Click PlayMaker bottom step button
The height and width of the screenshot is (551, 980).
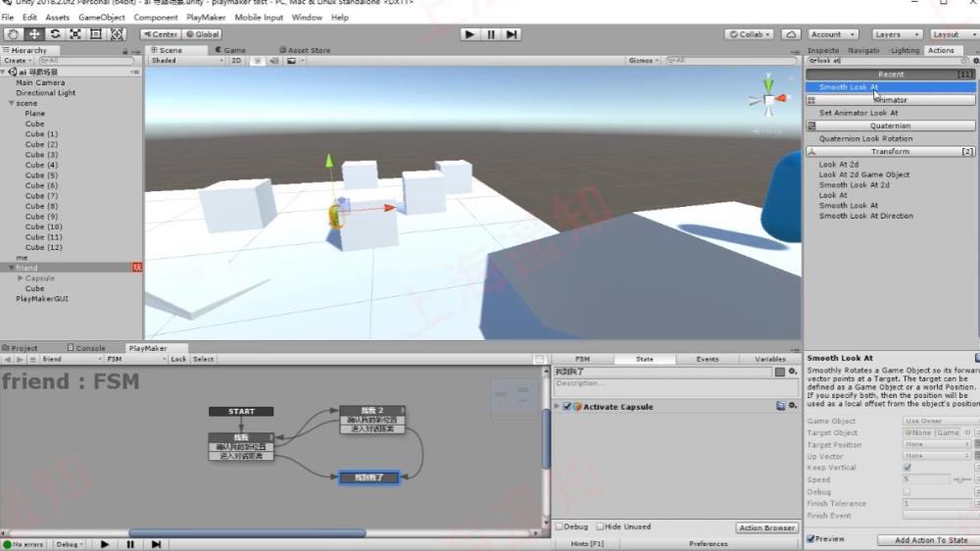156,544
